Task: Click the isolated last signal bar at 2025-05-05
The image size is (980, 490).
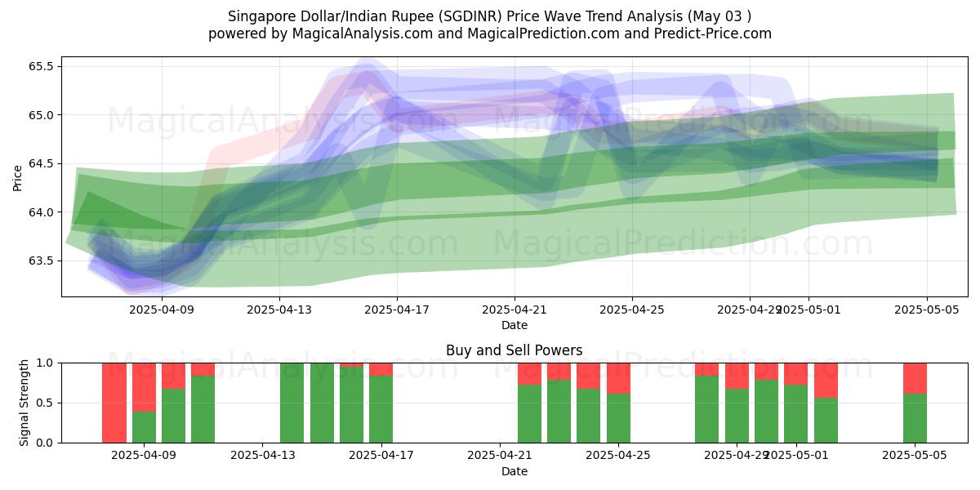Action: coord(915,403)
